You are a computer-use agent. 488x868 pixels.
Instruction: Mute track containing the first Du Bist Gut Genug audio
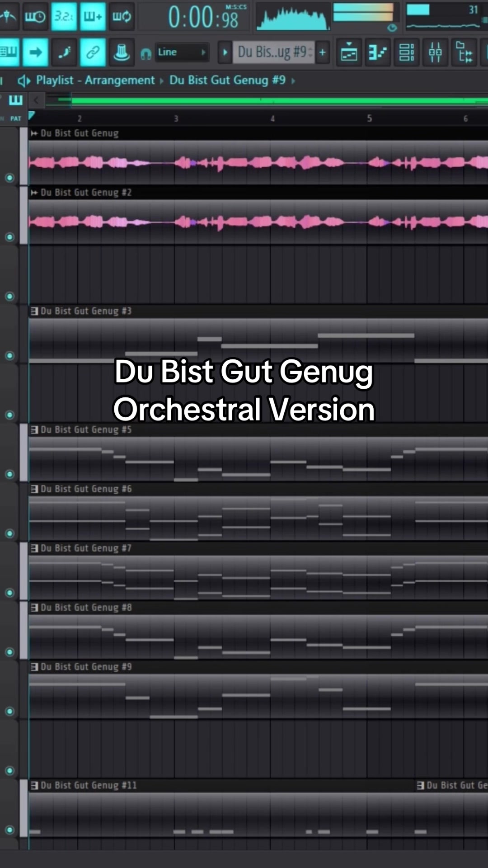pos(9,178)
